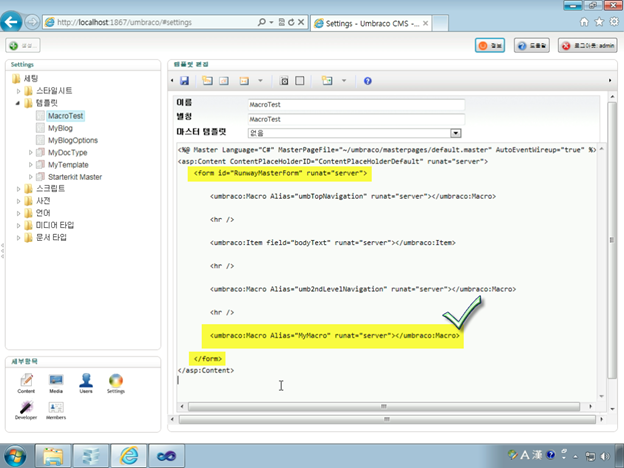
Task: Select the MyBlogOptions template
Action: point(73,140)
